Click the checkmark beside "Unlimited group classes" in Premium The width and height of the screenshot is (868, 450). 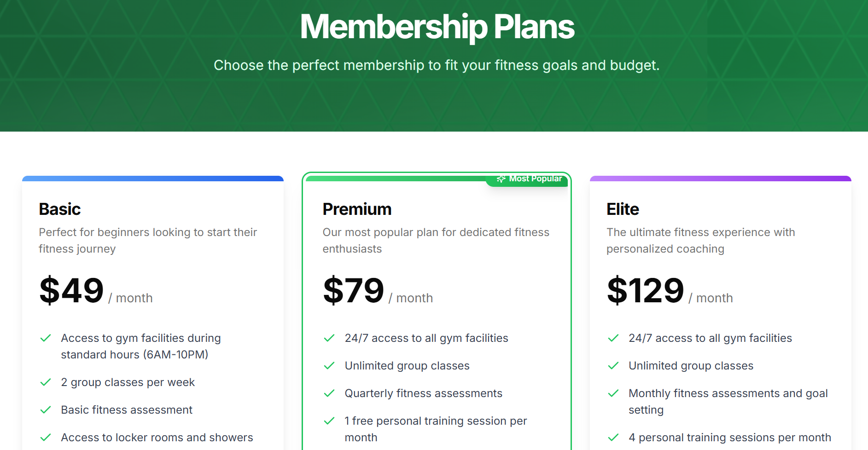(329, 365)
